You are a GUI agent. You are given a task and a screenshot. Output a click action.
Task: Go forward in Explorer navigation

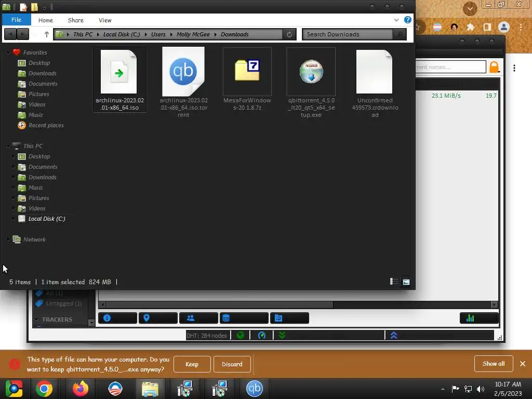[23, 34]
